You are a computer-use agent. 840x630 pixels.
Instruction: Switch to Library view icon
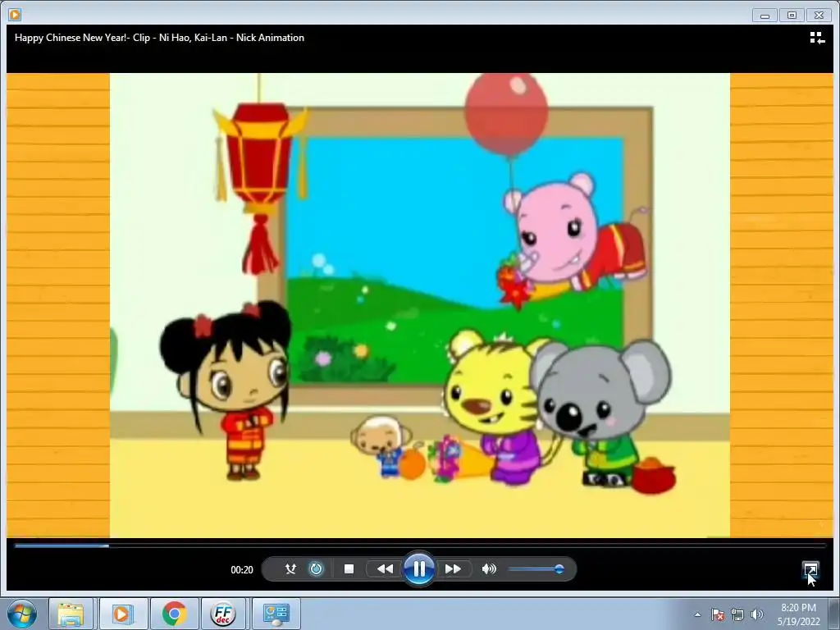(817, 38)
